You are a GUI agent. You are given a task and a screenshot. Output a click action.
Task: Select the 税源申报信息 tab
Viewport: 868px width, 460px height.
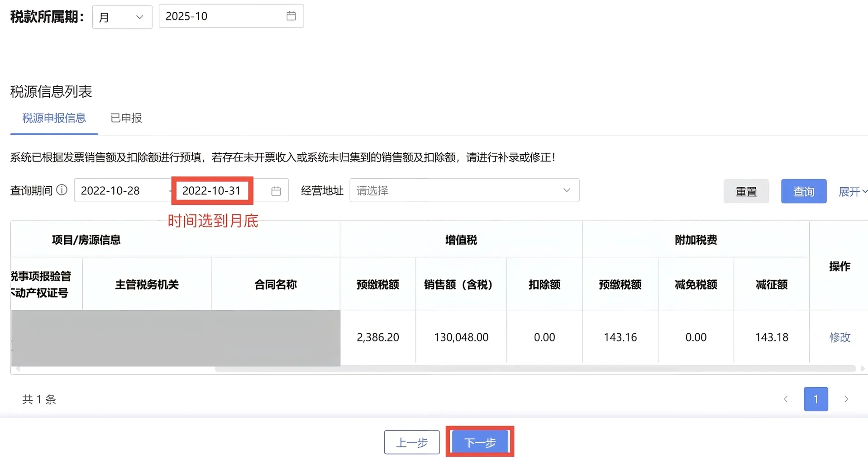(53, 118)
